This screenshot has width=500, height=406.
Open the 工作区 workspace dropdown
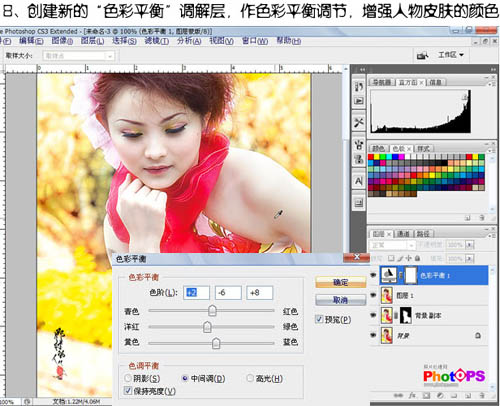451,55
